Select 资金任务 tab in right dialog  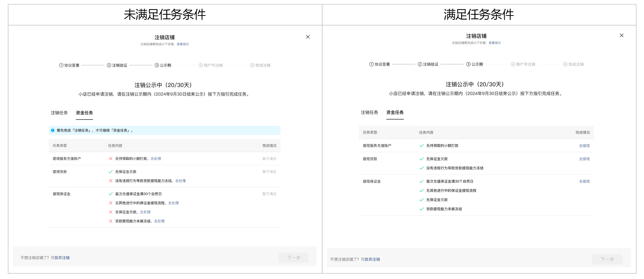(x=395, y=112)
